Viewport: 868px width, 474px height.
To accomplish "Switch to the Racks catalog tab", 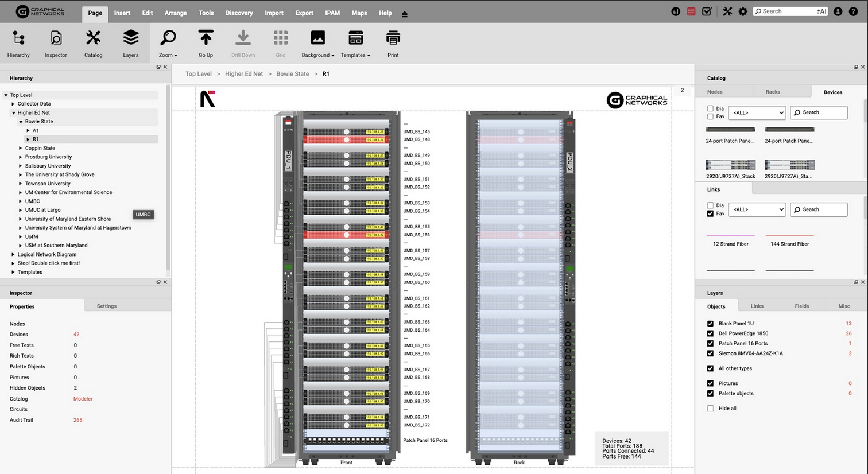I will [773, 92].
